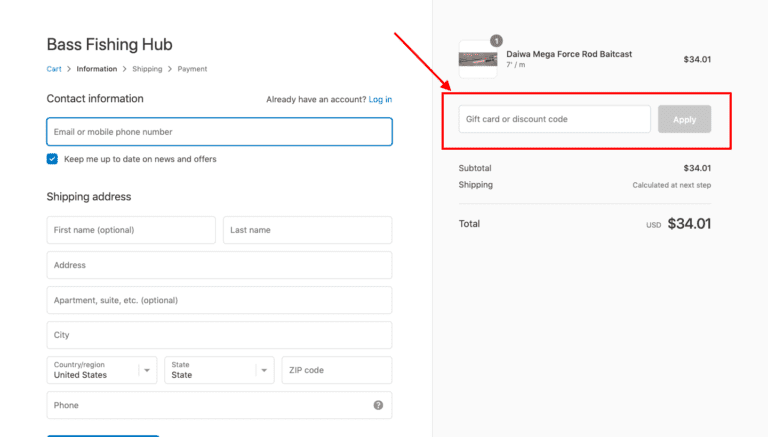The image size is (768, 437).
Task: Click the City field
Action: pos(219,335)
